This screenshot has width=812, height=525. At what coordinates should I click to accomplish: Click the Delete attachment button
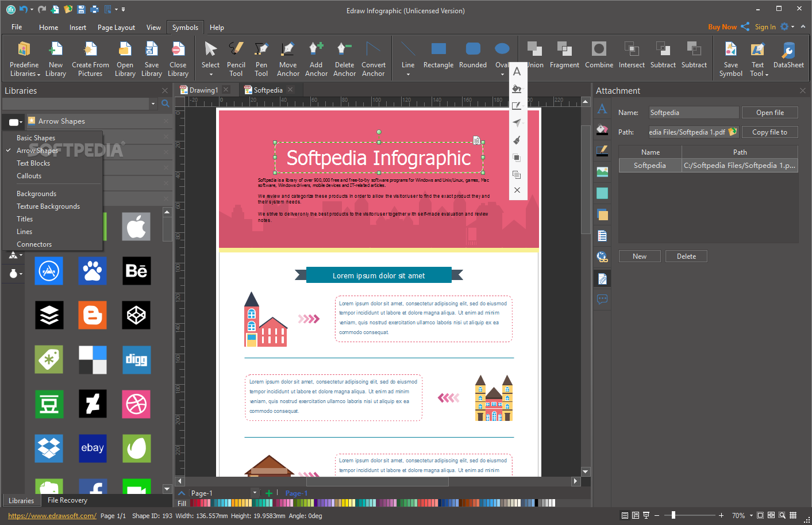pos(686,256)
